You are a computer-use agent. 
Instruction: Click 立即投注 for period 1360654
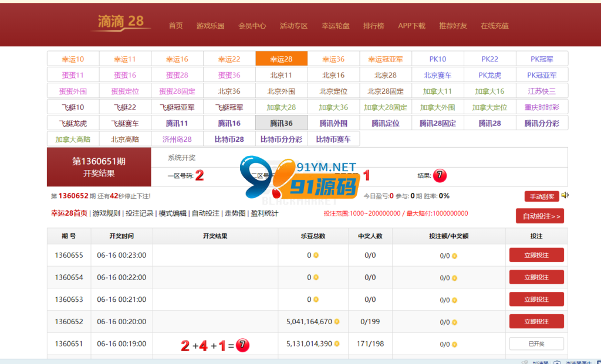pos(536,277)
